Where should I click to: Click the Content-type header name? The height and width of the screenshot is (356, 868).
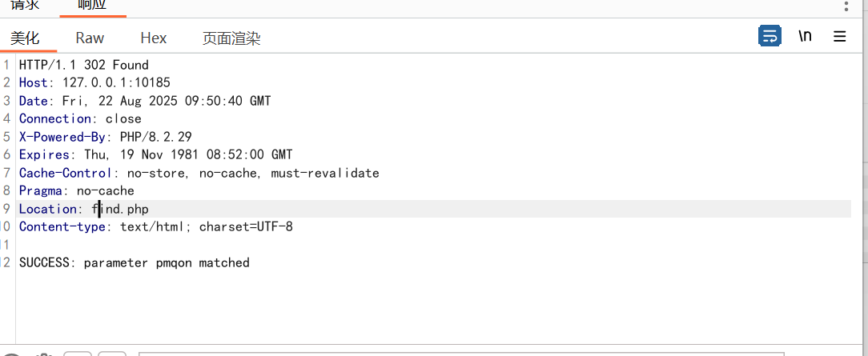[62, 226]
